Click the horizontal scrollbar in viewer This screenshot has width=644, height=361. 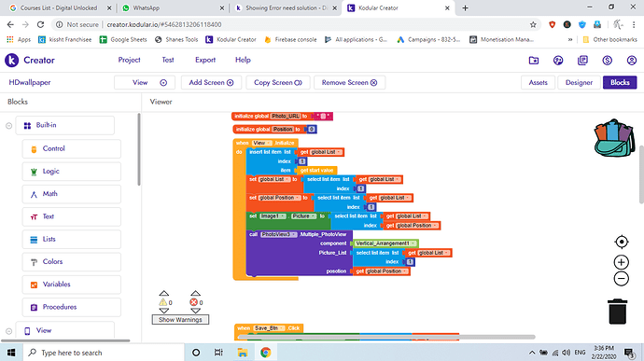point(386,337)
